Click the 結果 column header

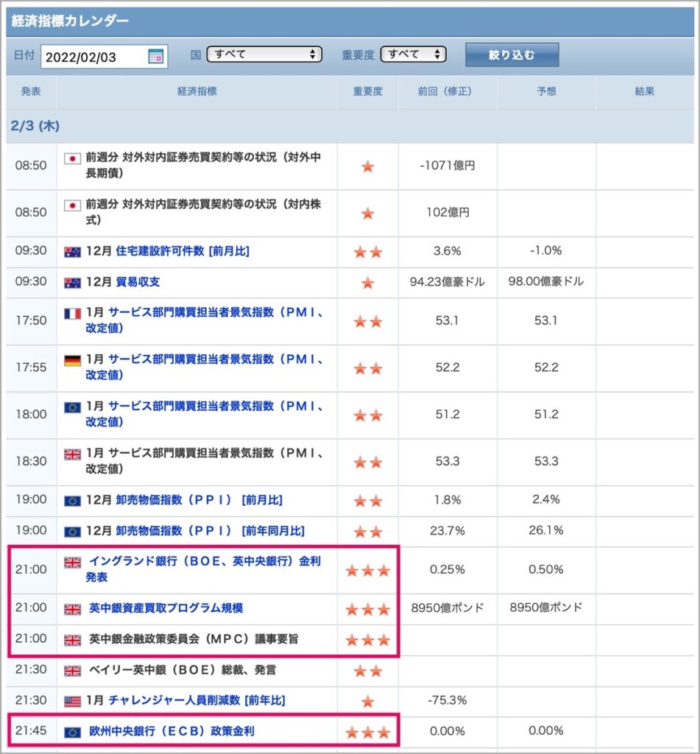644,91
